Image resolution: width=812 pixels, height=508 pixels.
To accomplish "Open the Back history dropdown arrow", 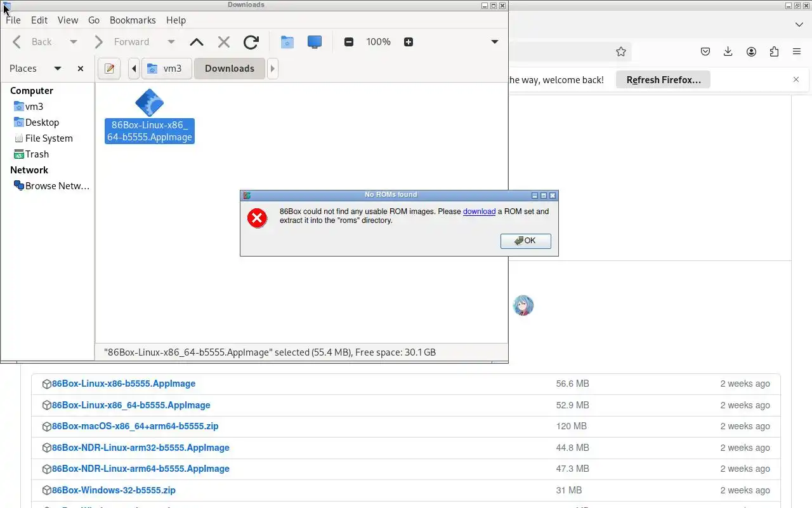I will point(74,42).
